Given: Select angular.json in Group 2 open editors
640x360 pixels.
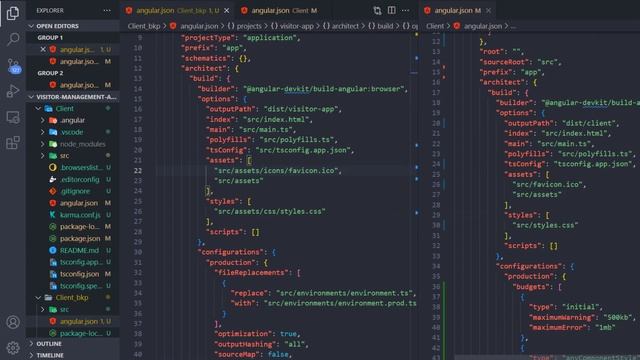Looking at the screenshot, I should (x=73, y=85).
